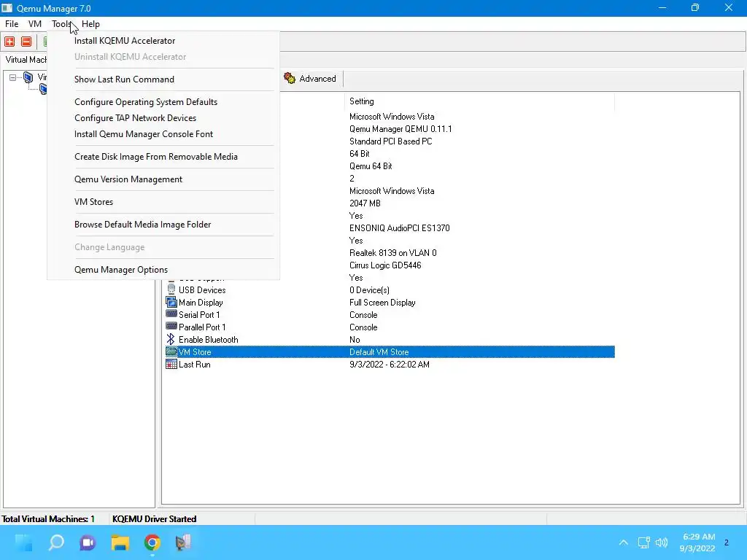Close the open Tools menu
The width and height of the screenshot is (747, 560).
click(x=61, y=24)
